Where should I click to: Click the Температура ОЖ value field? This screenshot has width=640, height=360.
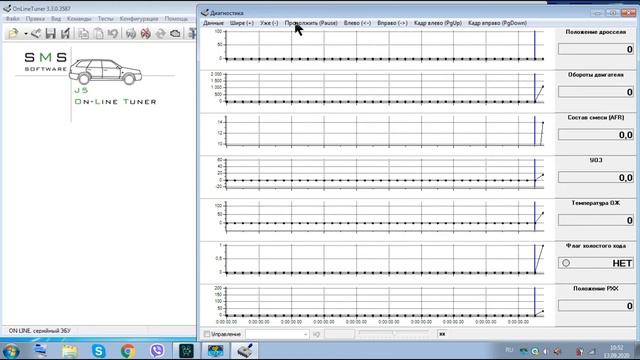pos(596,220)
